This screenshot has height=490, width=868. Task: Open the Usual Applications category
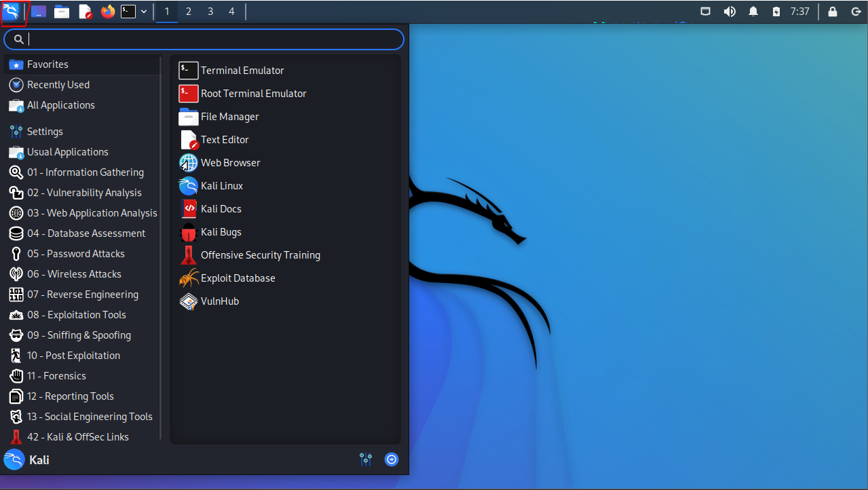tap(82, 152)
